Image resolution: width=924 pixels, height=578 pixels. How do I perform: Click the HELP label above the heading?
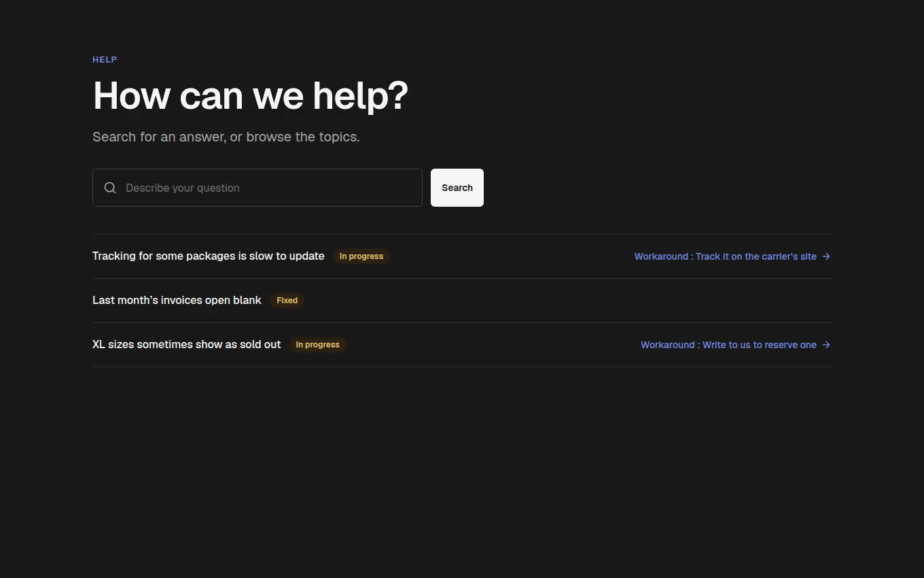tap(105, 60)
